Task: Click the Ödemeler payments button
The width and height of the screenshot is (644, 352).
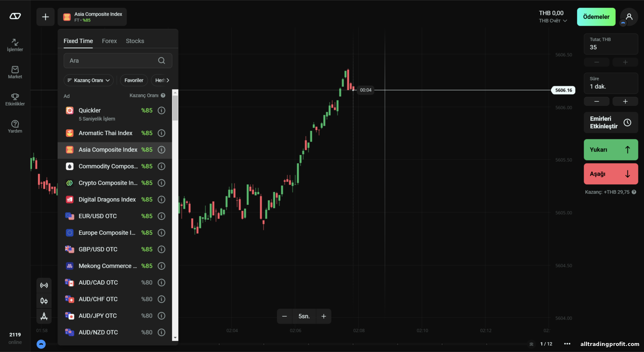Action: (x=596, y=17)
